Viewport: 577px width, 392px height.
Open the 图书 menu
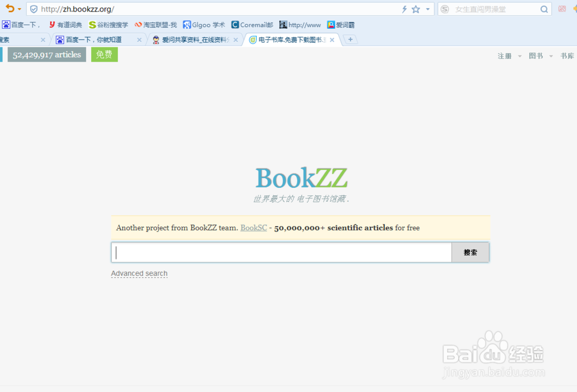click(x=536, y=56)
